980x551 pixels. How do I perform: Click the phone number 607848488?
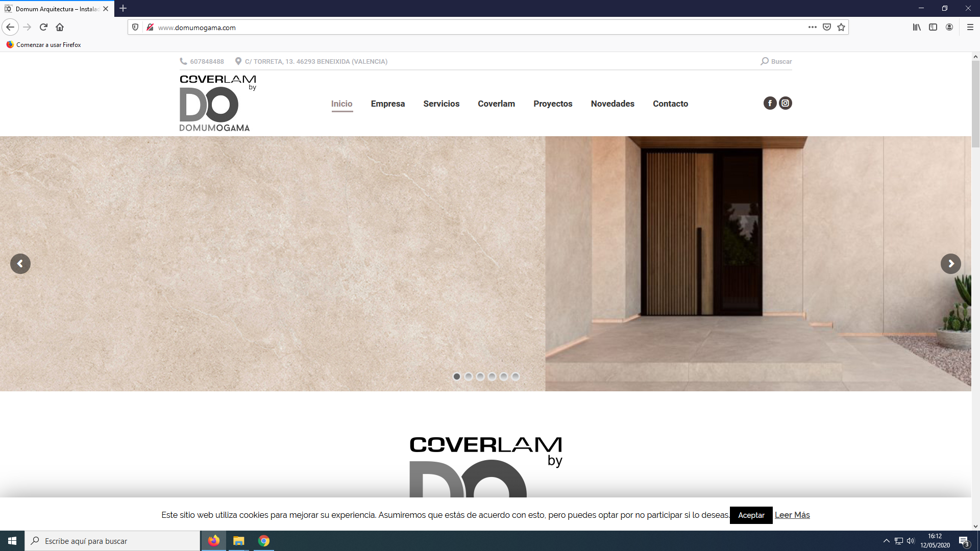[x=207, y=61]
